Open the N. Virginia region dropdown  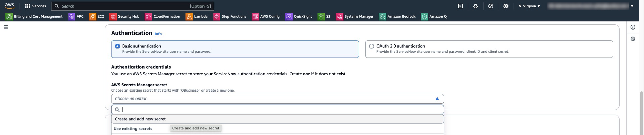pos(529,6)
